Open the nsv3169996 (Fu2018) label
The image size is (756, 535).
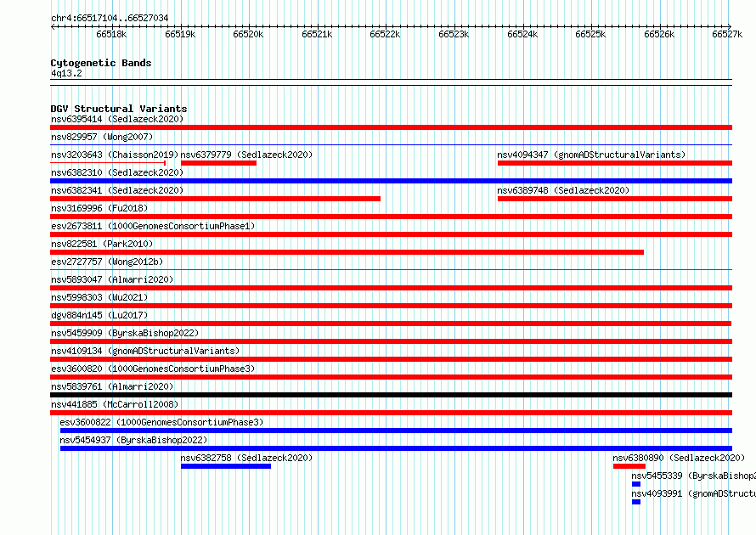click(x=99, y=208)
